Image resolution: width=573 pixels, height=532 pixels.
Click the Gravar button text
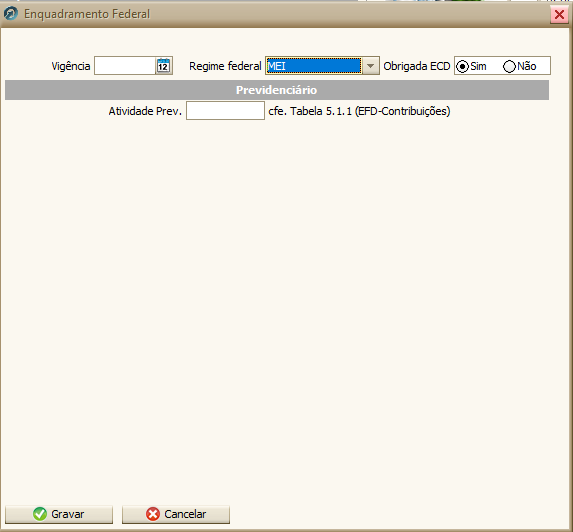[x=68, y=514]
